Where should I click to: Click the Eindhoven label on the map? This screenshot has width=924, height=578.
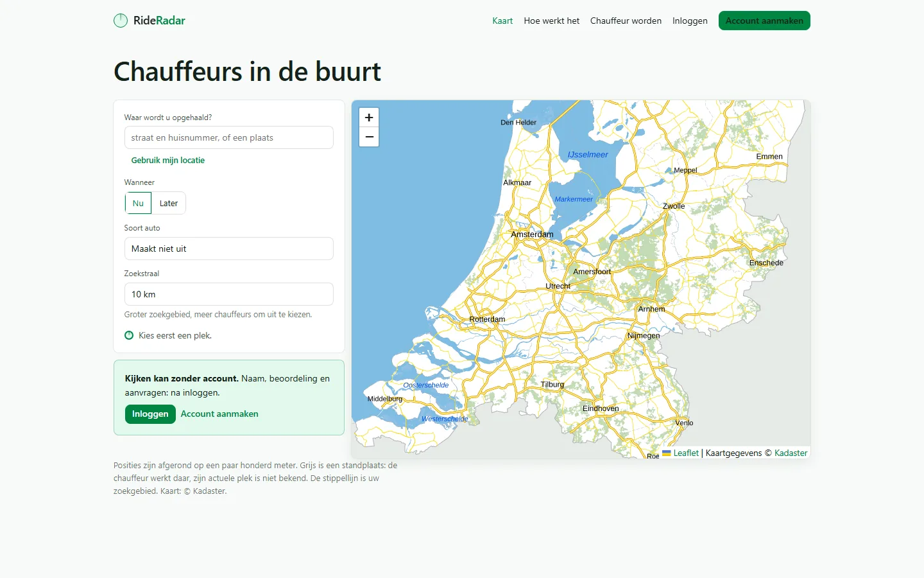(601, 408)
